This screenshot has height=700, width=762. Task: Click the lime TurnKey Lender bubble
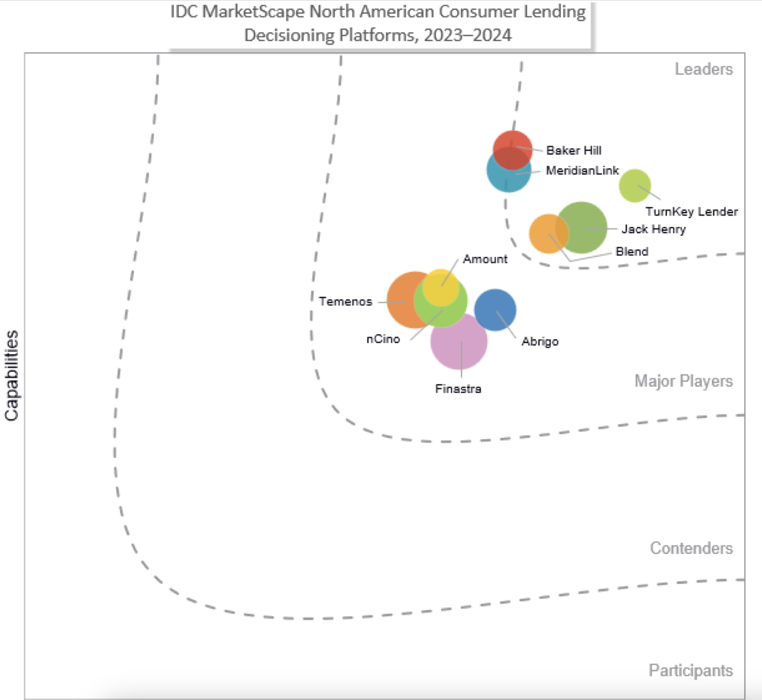[x=635, y=186]
